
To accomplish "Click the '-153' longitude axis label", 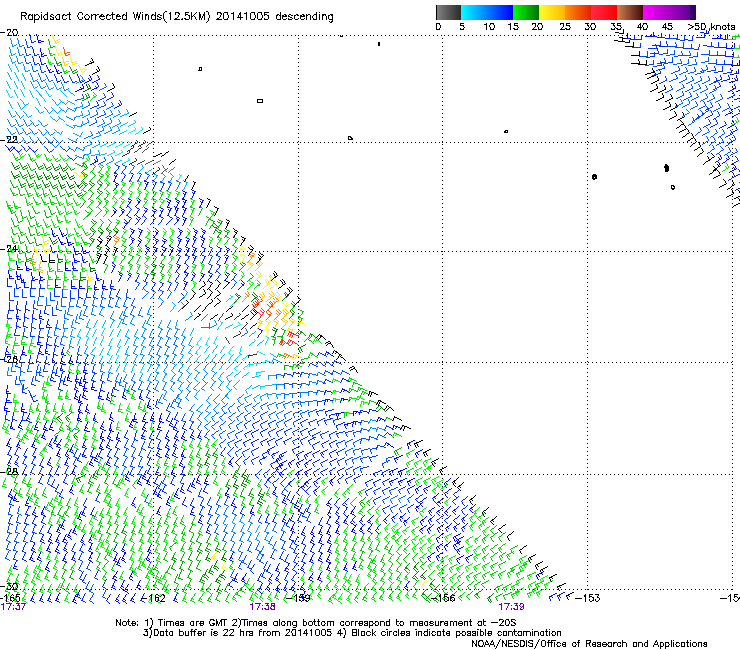I will point(588,598).
